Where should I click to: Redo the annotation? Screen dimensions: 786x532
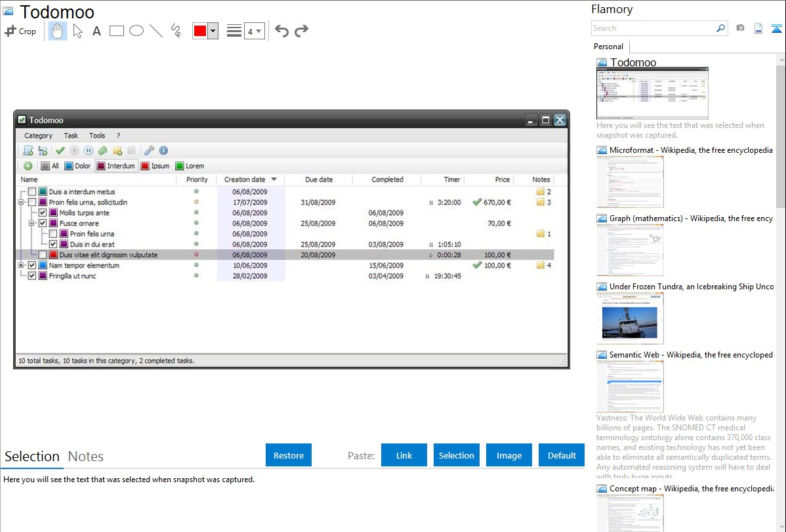tap(301, 31)
